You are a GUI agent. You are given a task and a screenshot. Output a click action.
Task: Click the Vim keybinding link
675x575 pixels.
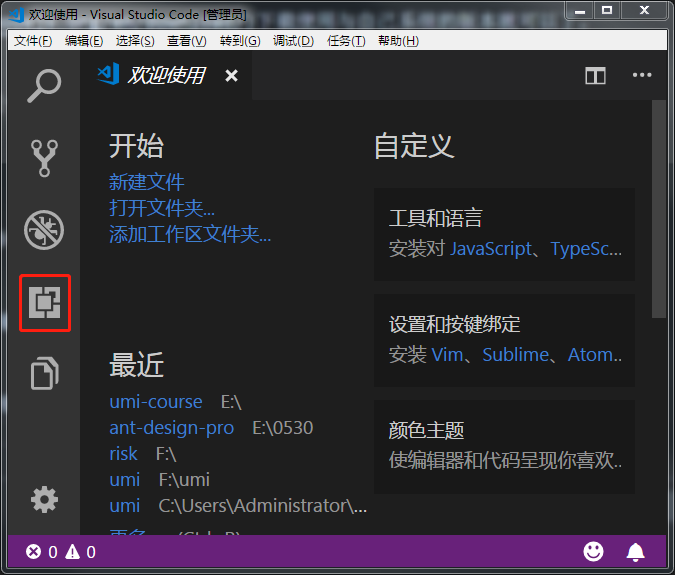tap(447, 355)
